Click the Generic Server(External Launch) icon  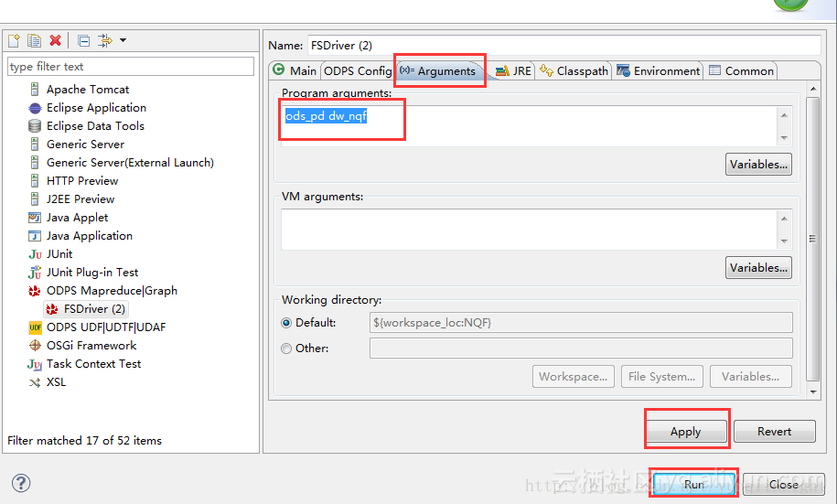[35, 162]
